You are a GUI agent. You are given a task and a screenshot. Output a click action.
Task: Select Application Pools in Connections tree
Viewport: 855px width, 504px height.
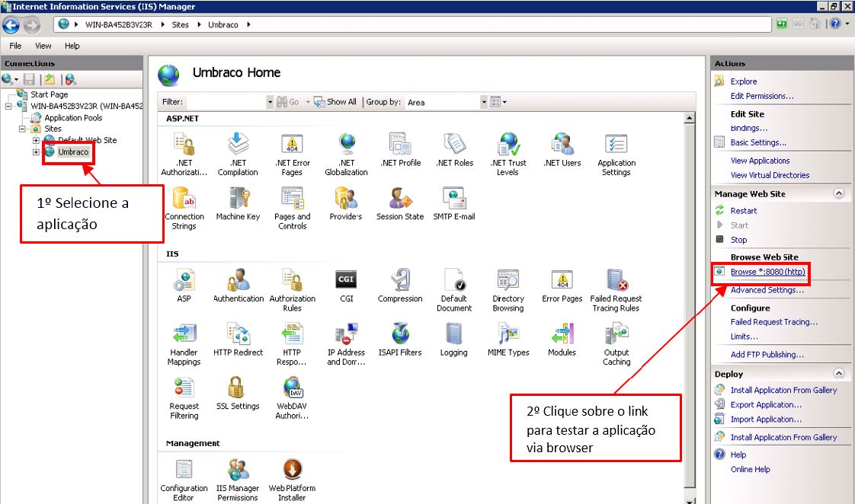coord(73,118)
